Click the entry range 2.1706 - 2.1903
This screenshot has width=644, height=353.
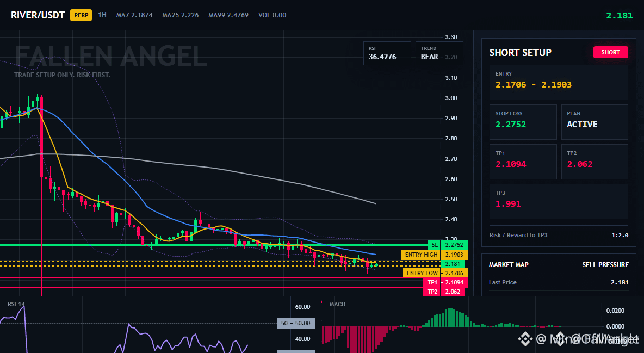tap(534, 85)
